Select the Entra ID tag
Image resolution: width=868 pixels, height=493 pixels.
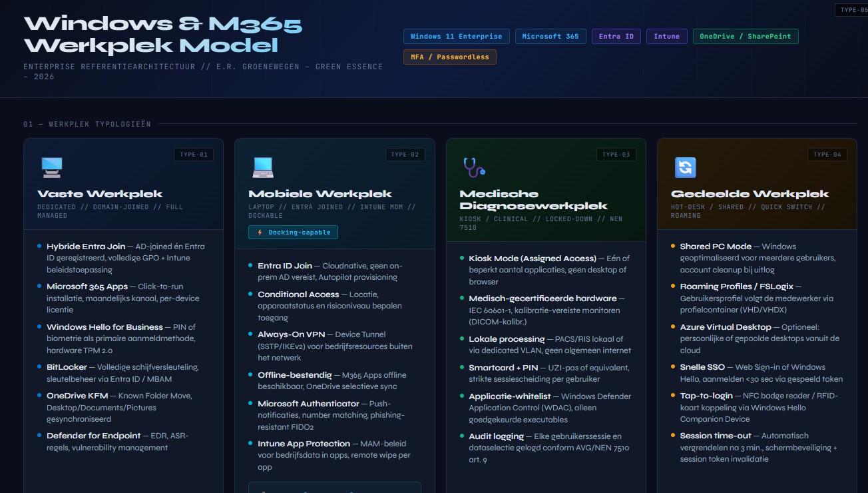point(616,37)
